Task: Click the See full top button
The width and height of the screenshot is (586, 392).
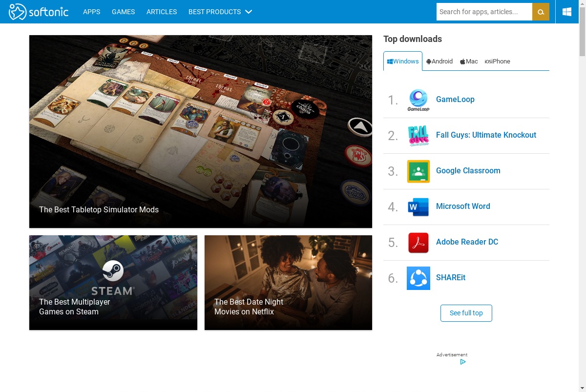Action: (x=466, y=313)
